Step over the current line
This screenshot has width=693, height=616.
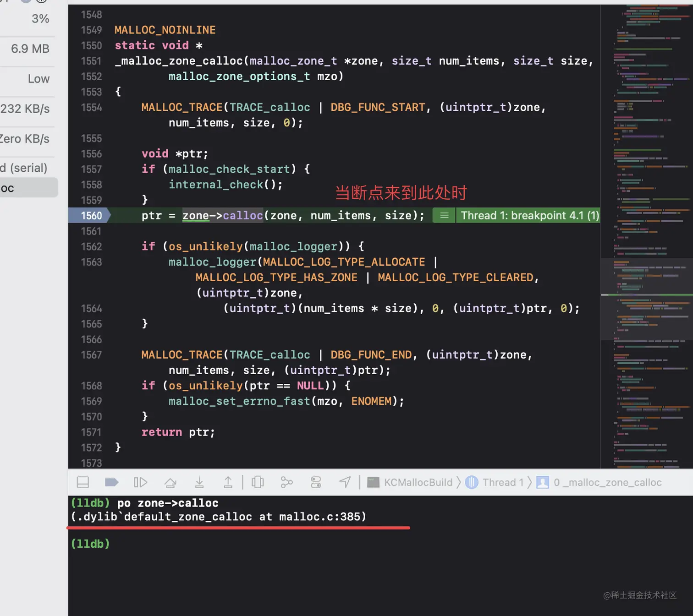pos(170,482)
